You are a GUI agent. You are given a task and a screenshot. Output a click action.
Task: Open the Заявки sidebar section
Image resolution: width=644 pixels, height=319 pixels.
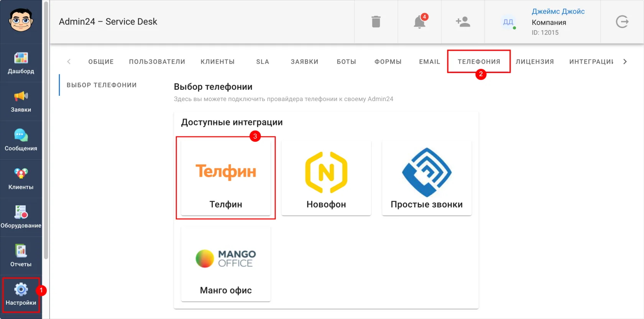point(21,102)
